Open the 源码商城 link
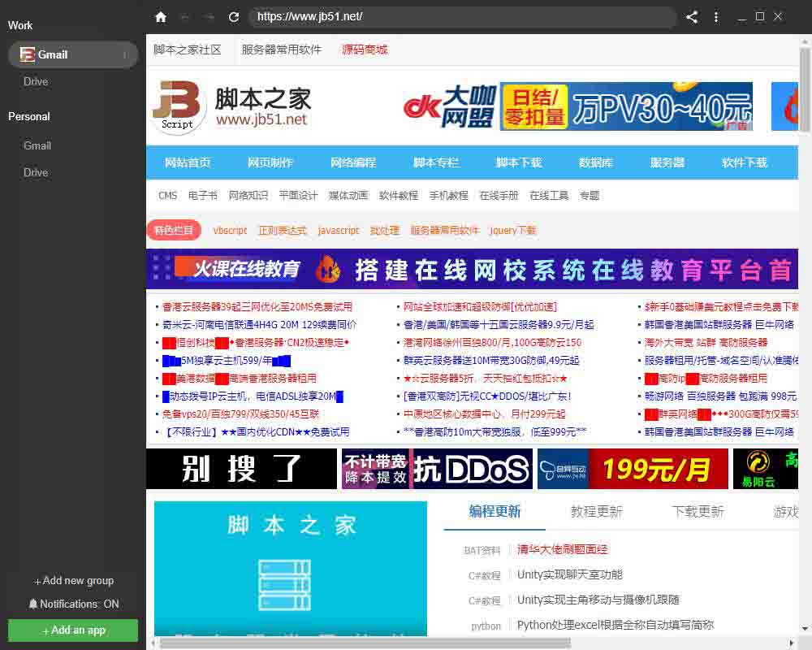Viewport: 812px width, 650px height. 364,49
